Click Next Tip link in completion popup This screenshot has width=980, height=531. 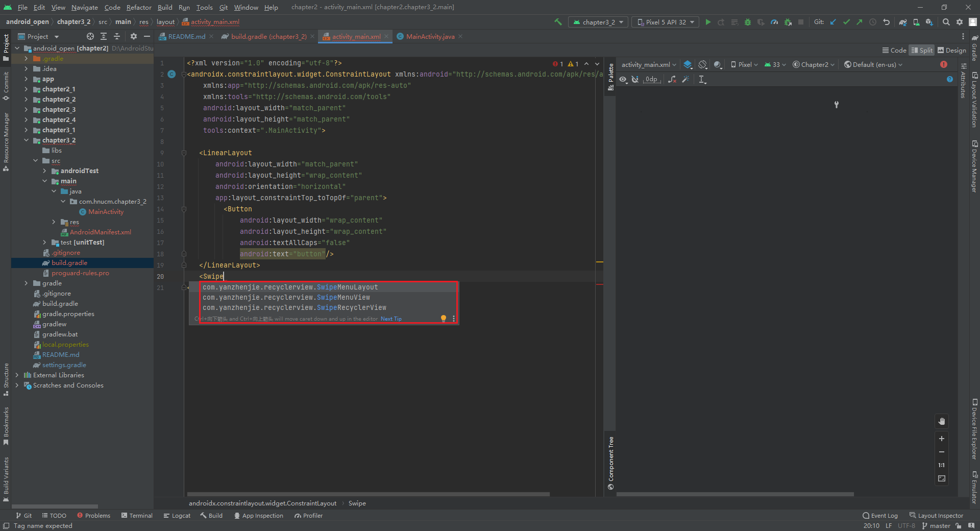(391, 319)
